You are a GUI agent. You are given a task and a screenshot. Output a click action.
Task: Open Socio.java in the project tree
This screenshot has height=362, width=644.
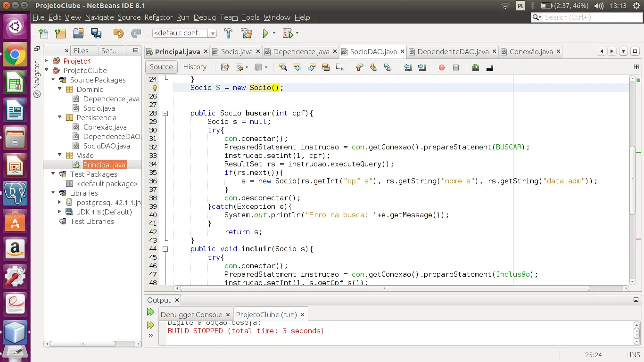coord(99,108)
